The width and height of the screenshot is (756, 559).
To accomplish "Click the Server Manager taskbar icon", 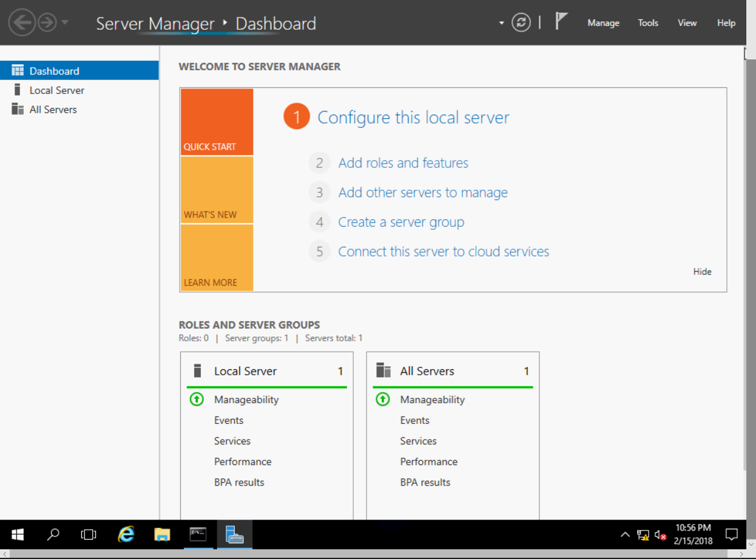I will pyautogui.click(x=234, y=534).
